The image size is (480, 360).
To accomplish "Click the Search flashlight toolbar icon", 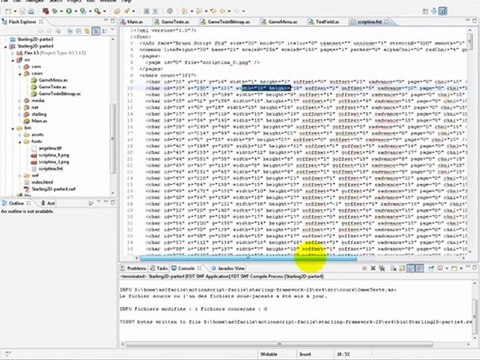I will (x=127, y=11).
